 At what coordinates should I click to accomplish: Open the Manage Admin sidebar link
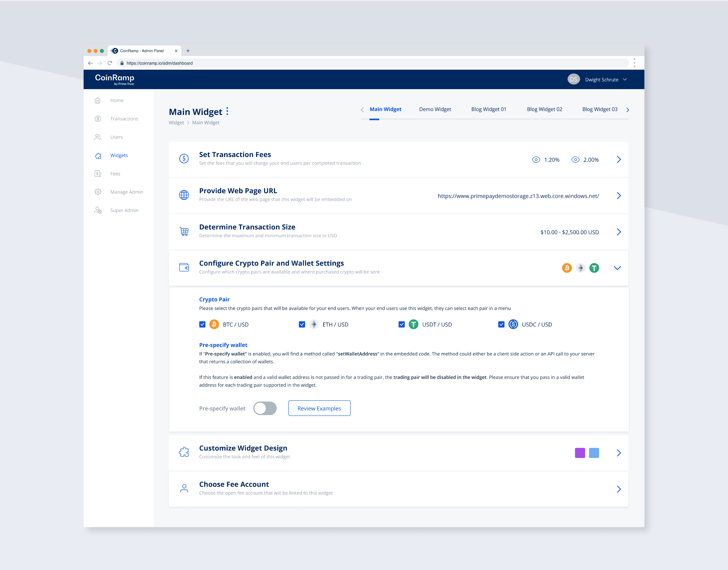(126, 192)
